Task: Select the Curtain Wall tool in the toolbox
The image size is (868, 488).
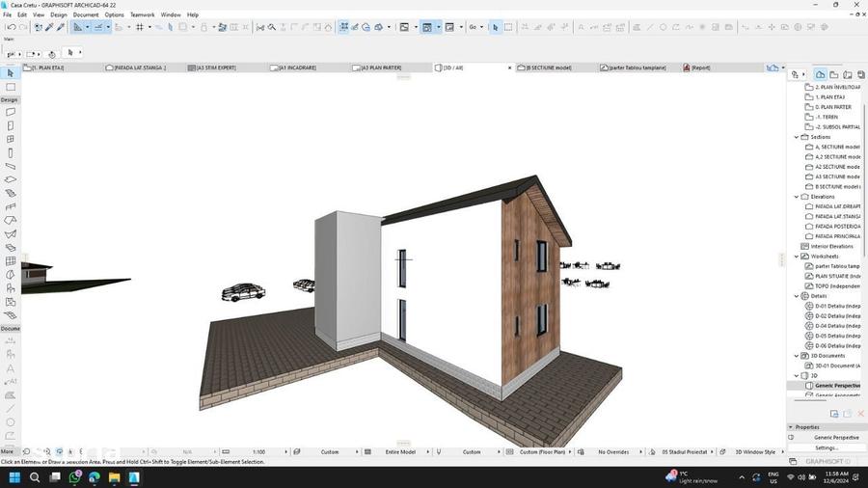Action: tap(11, 261)
